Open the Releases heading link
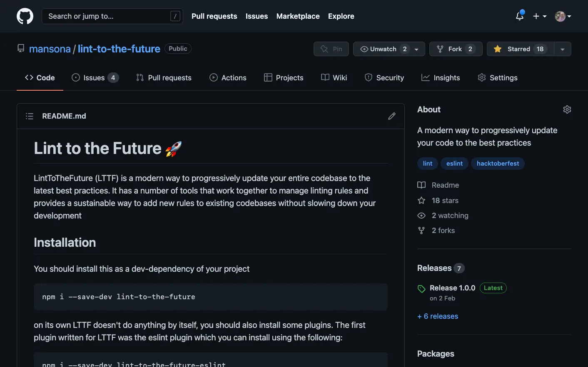588x367 pixels. 434,268
